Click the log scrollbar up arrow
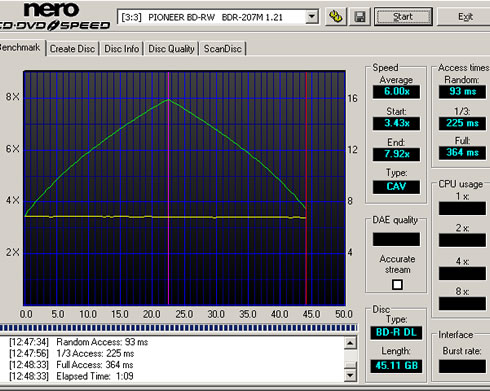Screen dimensions: 490x391 coord(350,343)
